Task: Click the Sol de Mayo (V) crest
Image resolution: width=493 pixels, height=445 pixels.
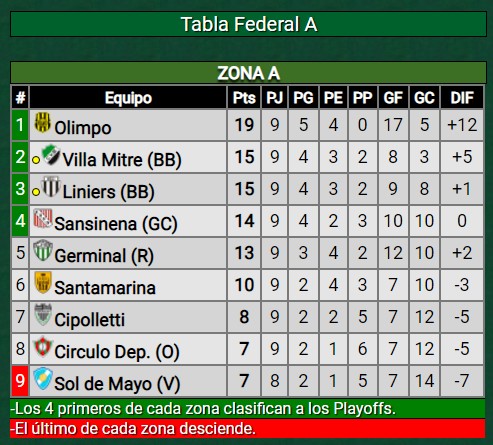Action: click(43, 378)
